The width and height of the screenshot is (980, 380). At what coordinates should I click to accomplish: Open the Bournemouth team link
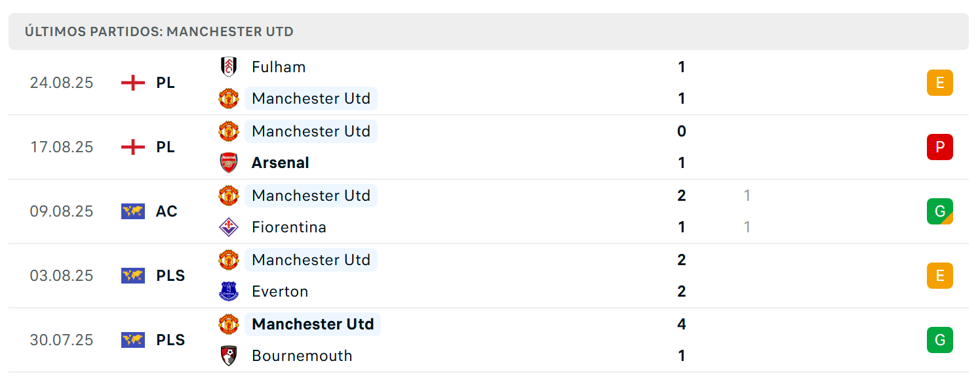302,356
